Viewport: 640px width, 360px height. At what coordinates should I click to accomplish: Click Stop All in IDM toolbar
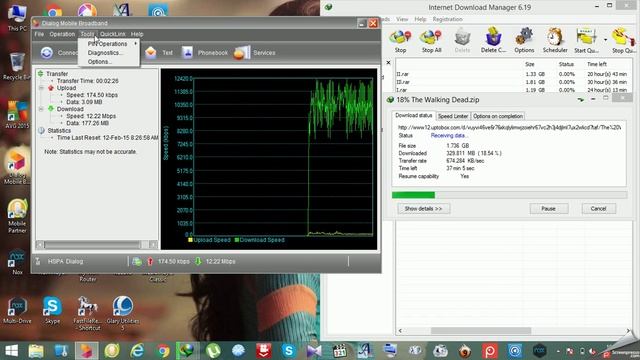[431, 41]
